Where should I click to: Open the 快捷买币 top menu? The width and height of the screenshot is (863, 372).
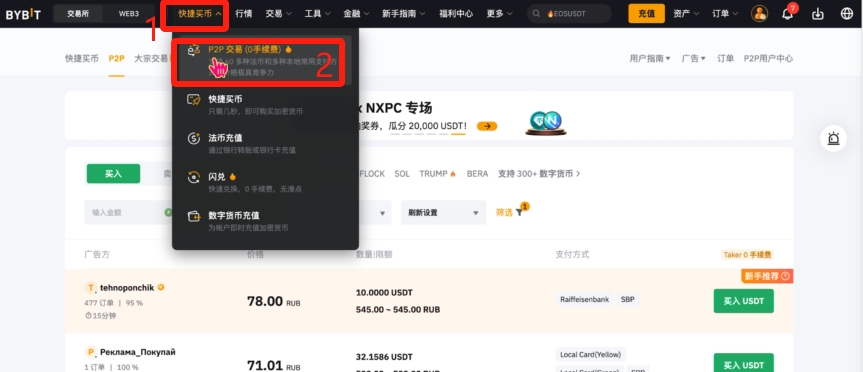point(200,14)
